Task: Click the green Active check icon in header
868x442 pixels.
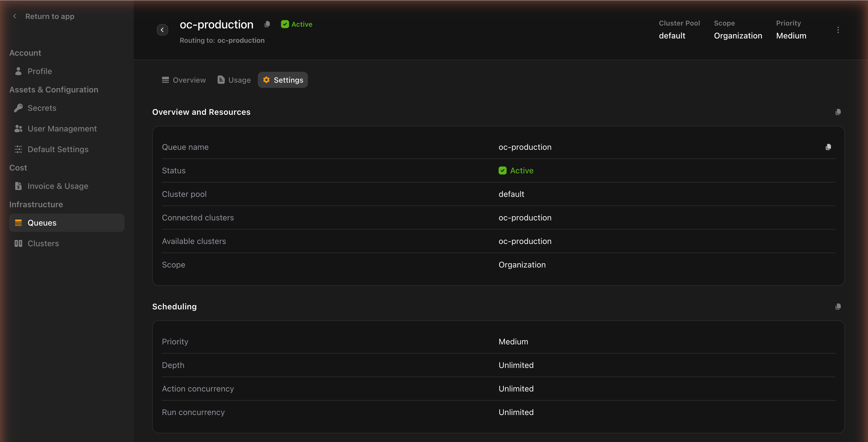Action: coord(285,24)
